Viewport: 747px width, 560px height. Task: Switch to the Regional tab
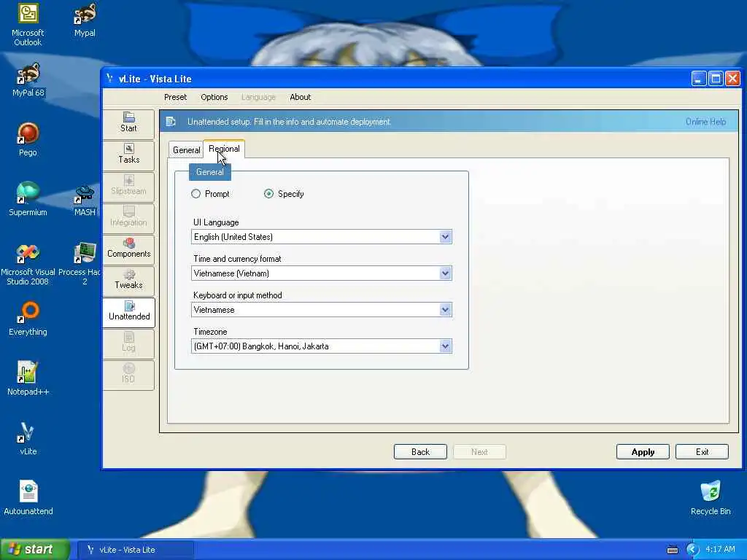[x=224, y=149]
